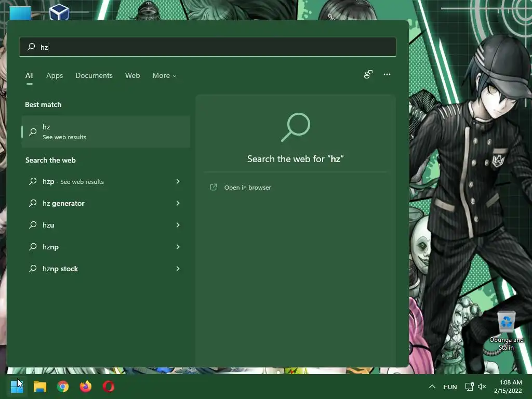Click the HUN language indicator
532x399 pixels.
pos(450,387)
